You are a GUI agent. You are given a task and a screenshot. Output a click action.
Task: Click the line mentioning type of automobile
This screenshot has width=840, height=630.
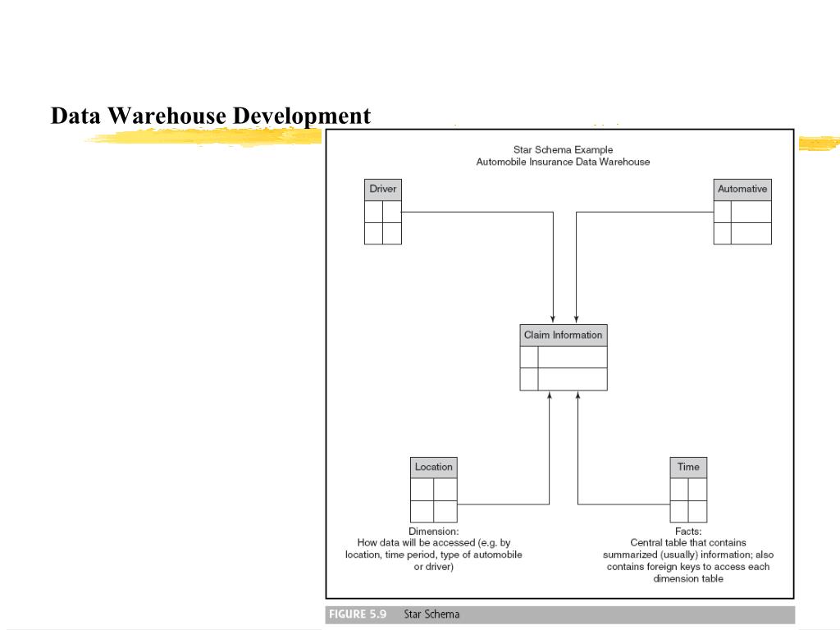(x=434, y=555)
